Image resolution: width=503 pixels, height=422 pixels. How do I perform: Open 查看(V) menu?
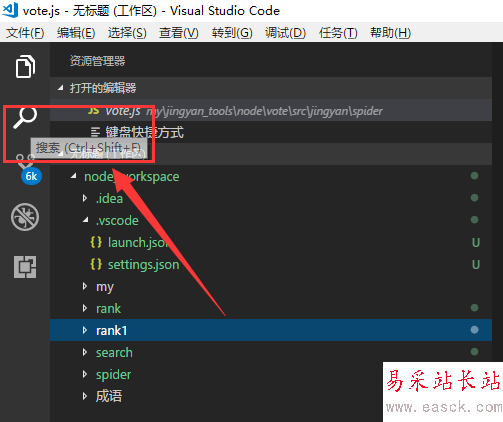click(x=179, y=33)
